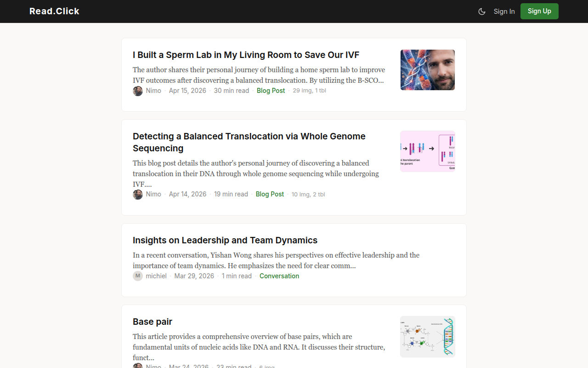The width and height of the screenshot is (588, 368).
Task: Open Insights on Leadership and Team Dynamics
Action: (225, 240)
